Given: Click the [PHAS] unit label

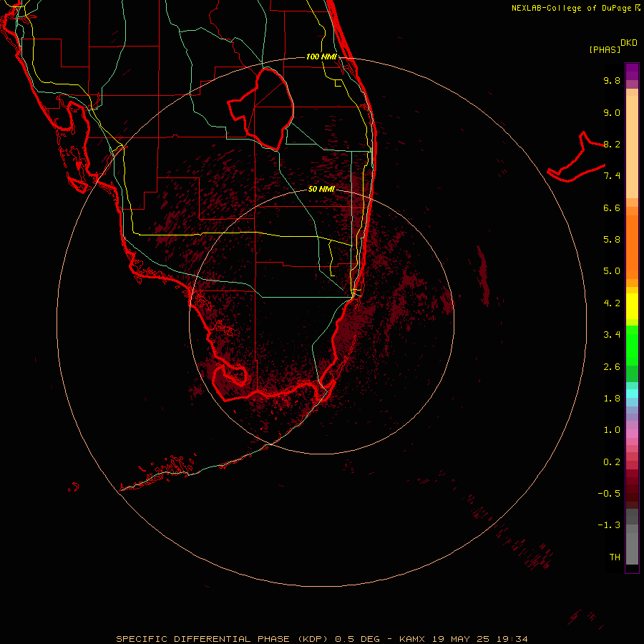Looking at the screenshot, I should (x=605, y=49).
